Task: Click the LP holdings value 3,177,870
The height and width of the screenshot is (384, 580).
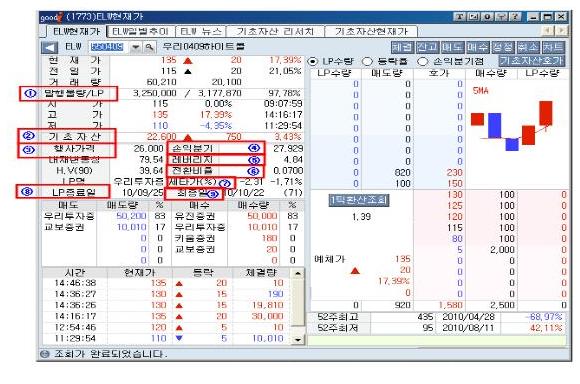Action: 220,93
